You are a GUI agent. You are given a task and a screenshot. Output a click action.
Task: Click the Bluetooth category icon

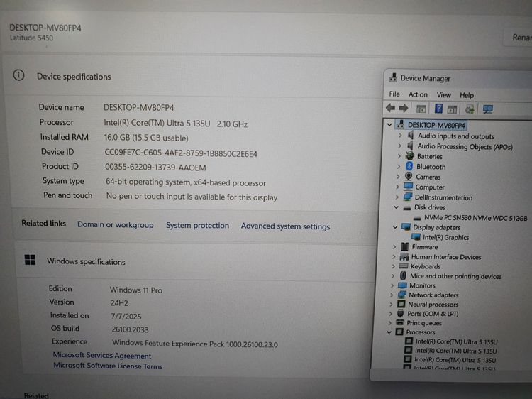point(409,166)
